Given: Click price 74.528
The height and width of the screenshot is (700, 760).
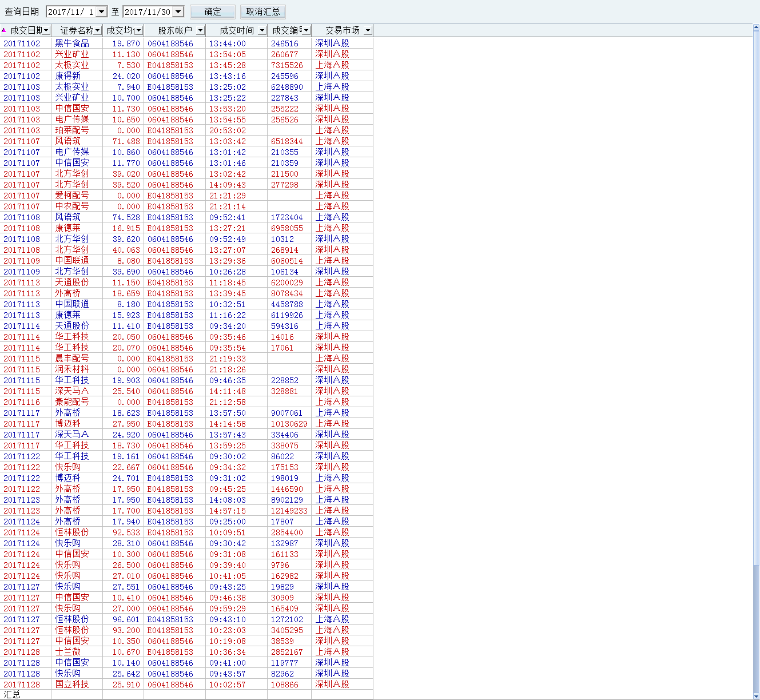Looking at the screenshot, I should 126,217.
